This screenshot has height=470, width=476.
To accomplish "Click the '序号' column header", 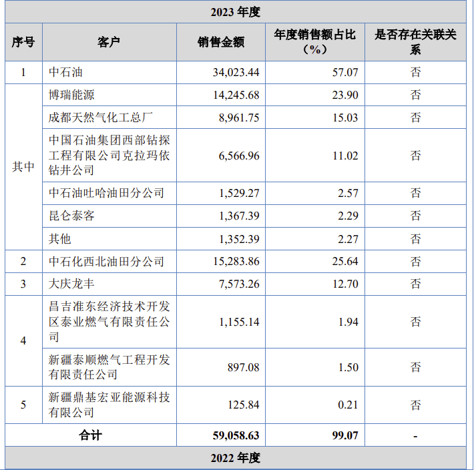I will click(23, 42).
